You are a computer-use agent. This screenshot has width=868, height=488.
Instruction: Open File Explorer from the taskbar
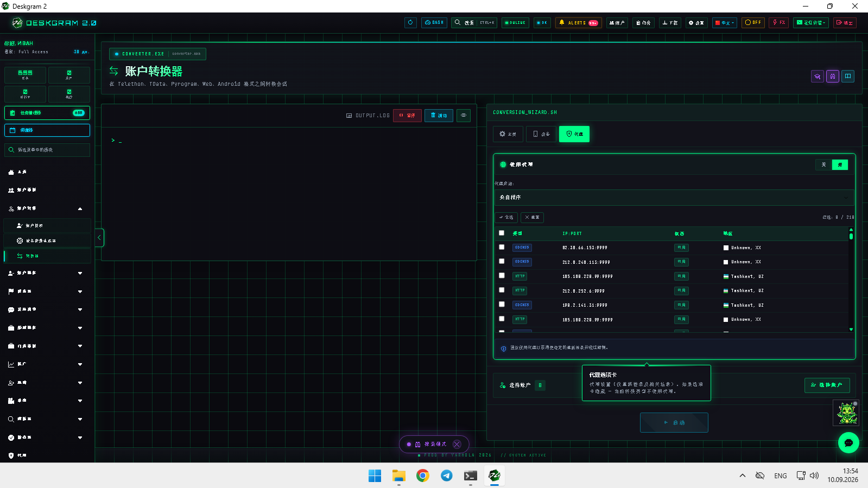(399, 476)
